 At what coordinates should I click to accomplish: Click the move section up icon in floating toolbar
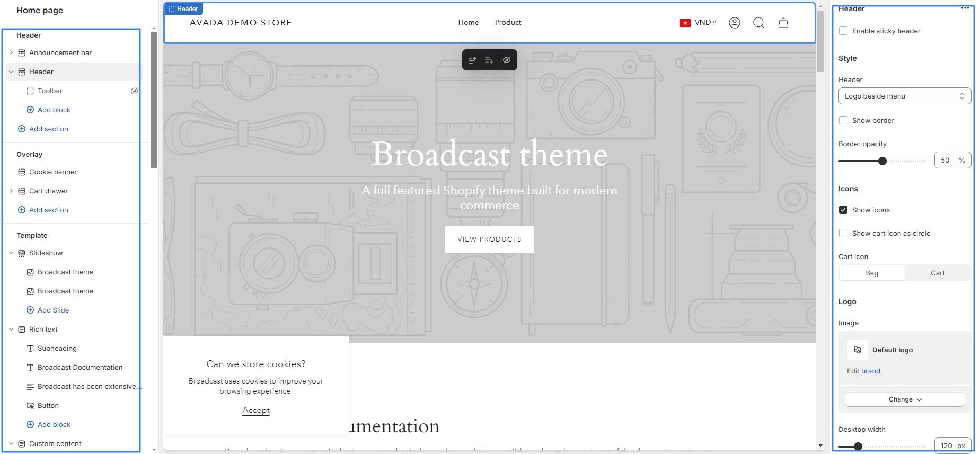tap(472, 60)
